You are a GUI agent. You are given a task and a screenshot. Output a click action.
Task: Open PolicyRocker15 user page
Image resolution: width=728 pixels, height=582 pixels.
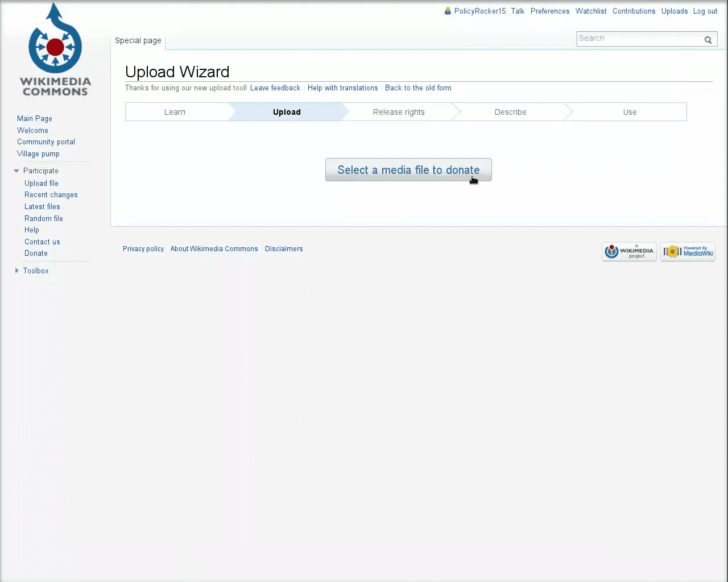click(480, 11)
